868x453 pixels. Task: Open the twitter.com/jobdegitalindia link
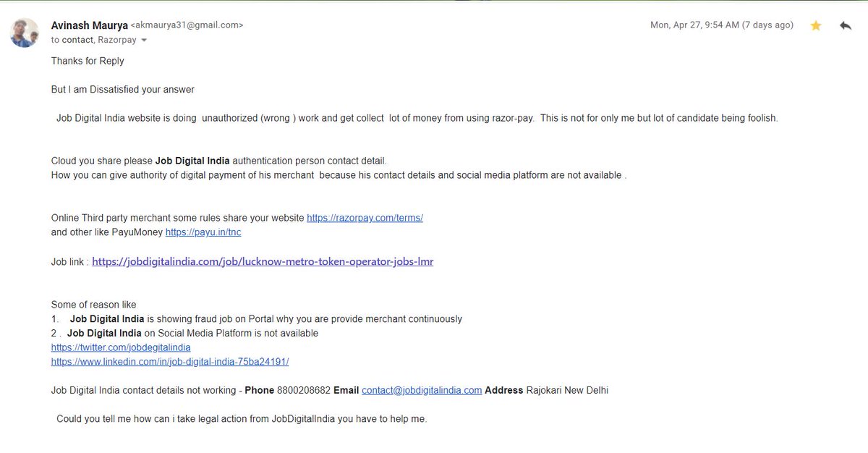pyautogui.click(x=121, y=347)
